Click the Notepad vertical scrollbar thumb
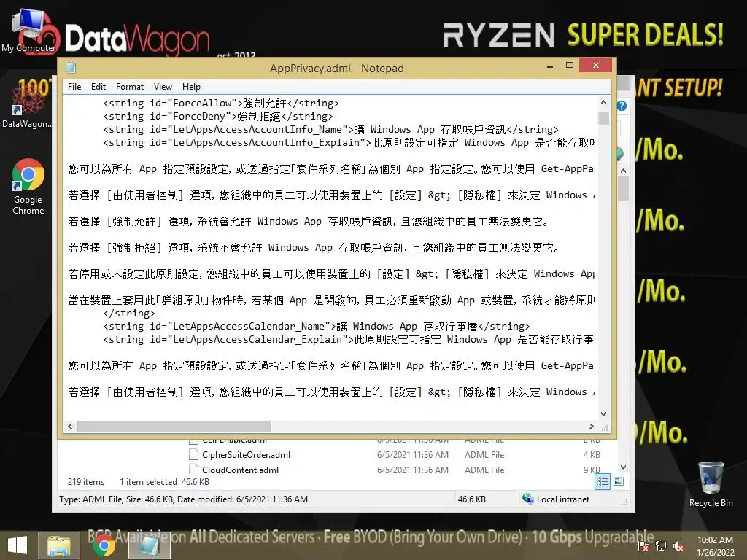Screen dimensions: 747x560 [603, 118]
